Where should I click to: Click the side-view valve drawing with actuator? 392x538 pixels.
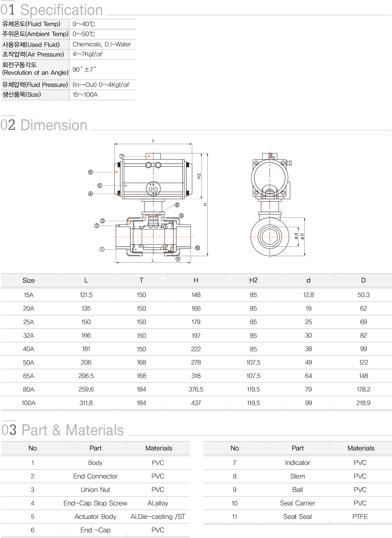click(153, 204)
